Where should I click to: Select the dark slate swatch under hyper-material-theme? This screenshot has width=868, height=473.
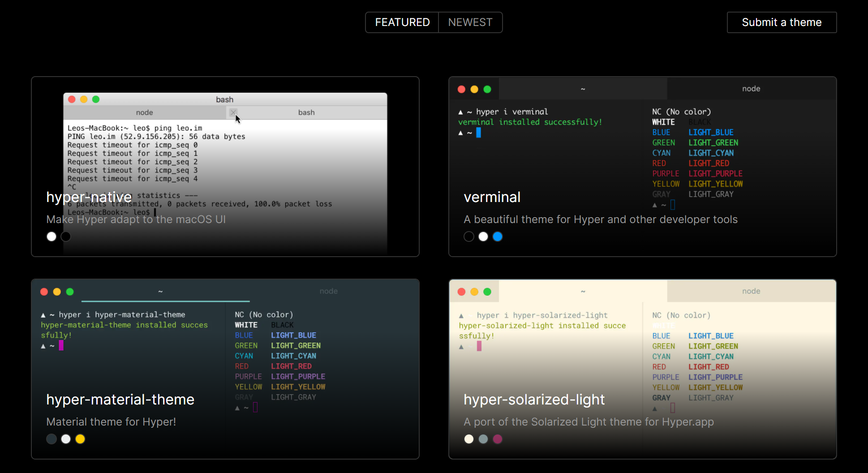point(52,439)
